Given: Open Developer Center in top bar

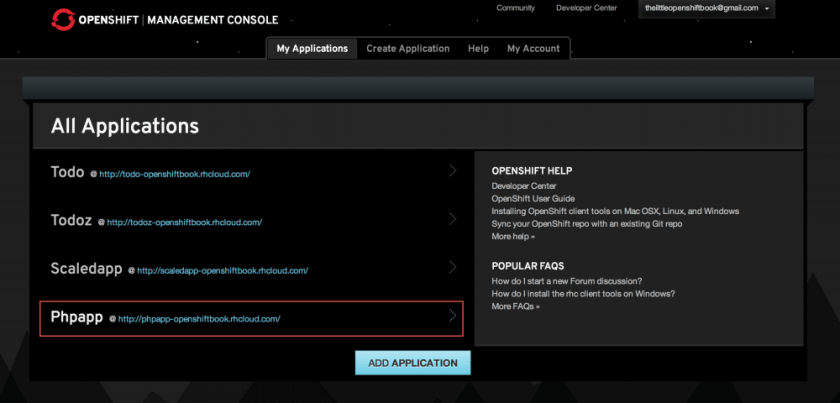Looking at the screenshot, I should pos(588,9).
